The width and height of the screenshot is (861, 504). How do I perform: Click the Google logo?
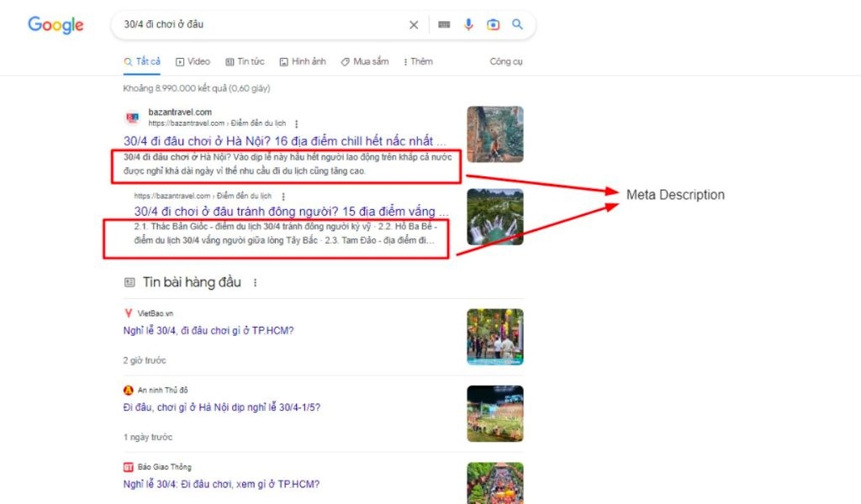pyautogui.click(x=55, y=24)
